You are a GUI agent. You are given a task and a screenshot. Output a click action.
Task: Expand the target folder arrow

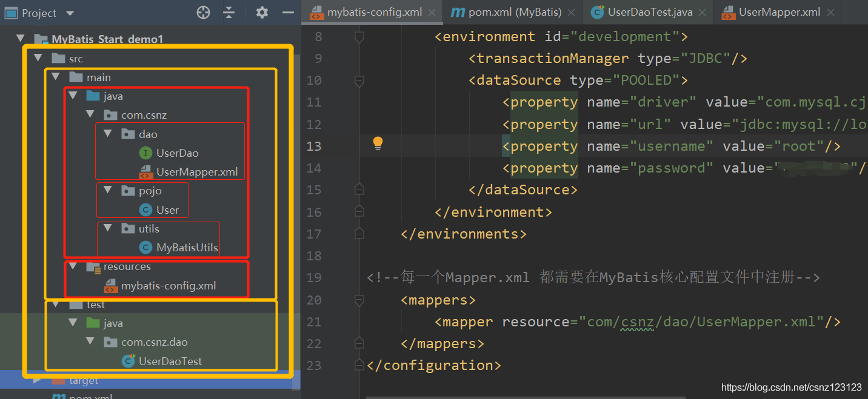point(38,380)
